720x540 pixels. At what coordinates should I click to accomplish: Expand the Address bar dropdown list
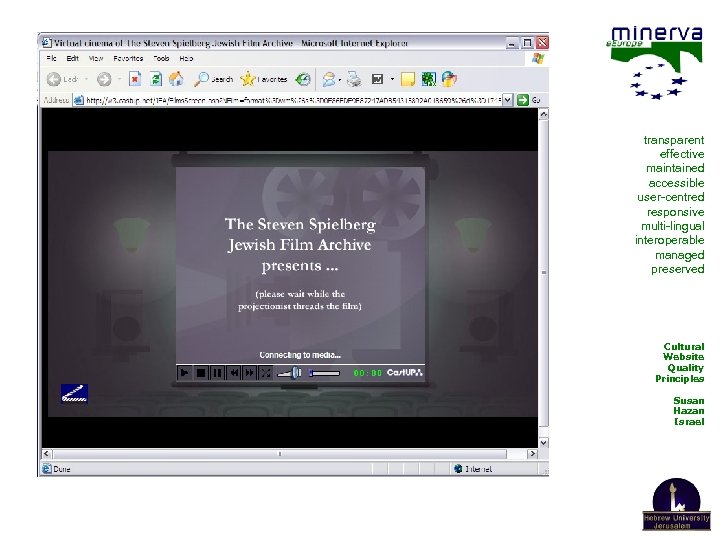pyautogui.click(x=507, y=100)
